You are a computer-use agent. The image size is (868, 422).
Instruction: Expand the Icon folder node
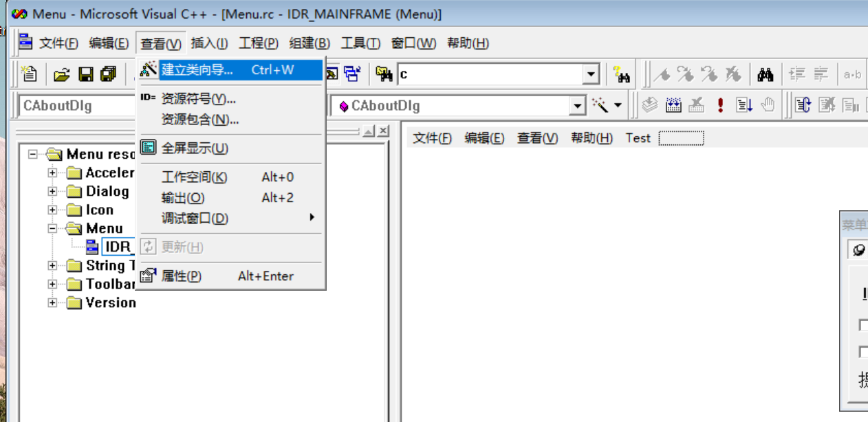click(x=52, y=210)
